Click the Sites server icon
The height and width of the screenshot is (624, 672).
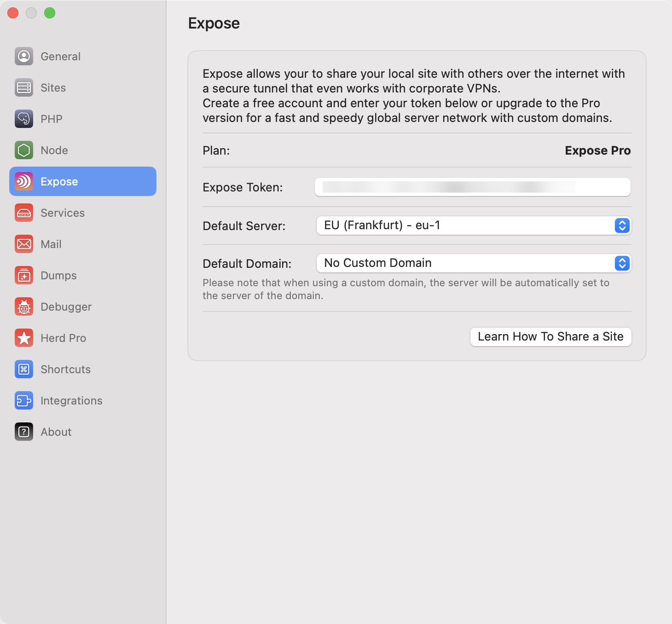pos(24,87)
